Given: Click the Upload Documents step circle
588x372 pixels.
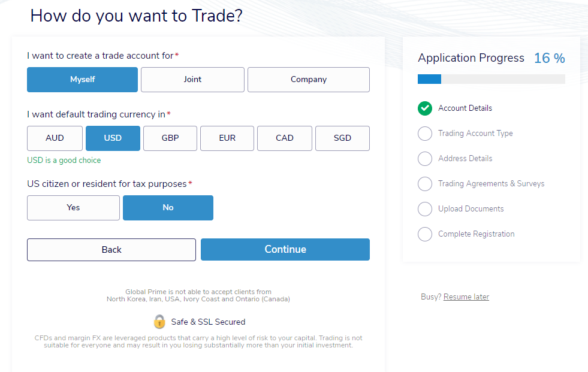Looking at the screenshot, I should (x=425, y=208).
